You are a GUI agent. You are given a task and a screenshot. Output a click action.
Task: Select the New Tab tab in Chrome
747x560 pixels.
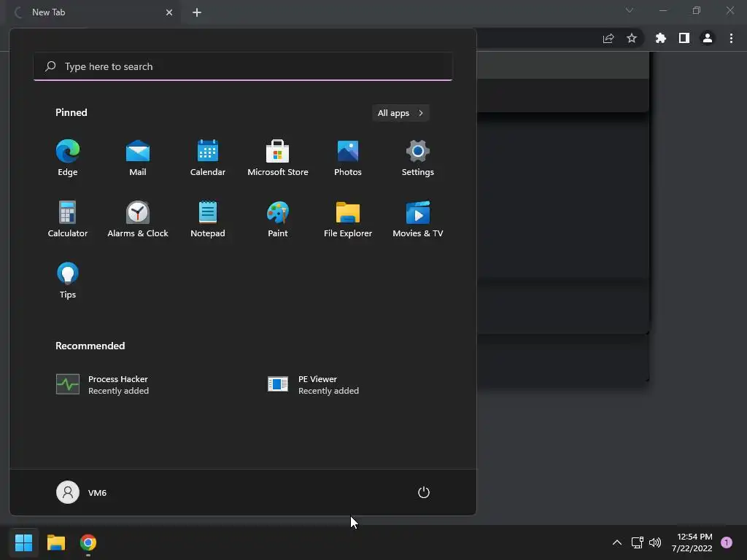pos(93,12)
